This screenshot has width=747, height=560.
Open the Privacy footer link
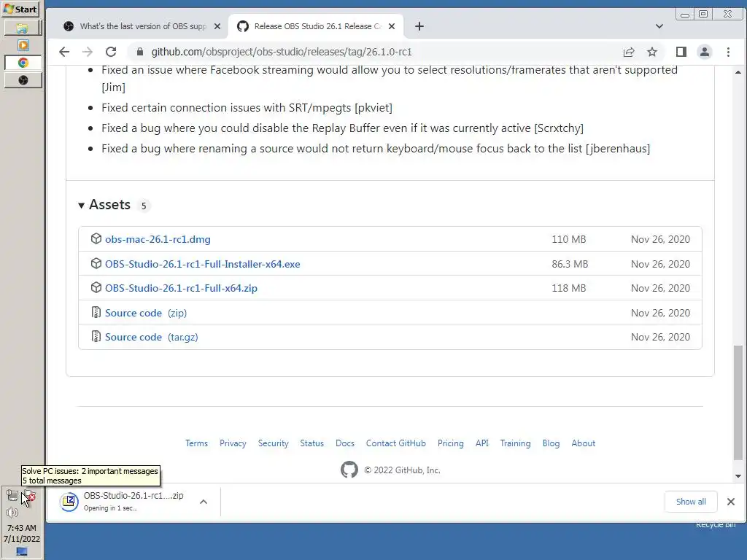pyautogui.click(x=233, y=443)
